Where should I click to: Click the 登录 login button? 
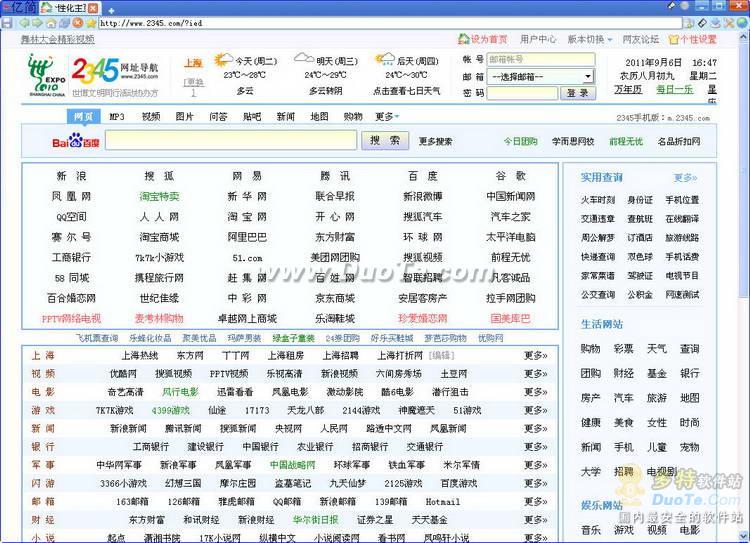click(x=578, y=93)
